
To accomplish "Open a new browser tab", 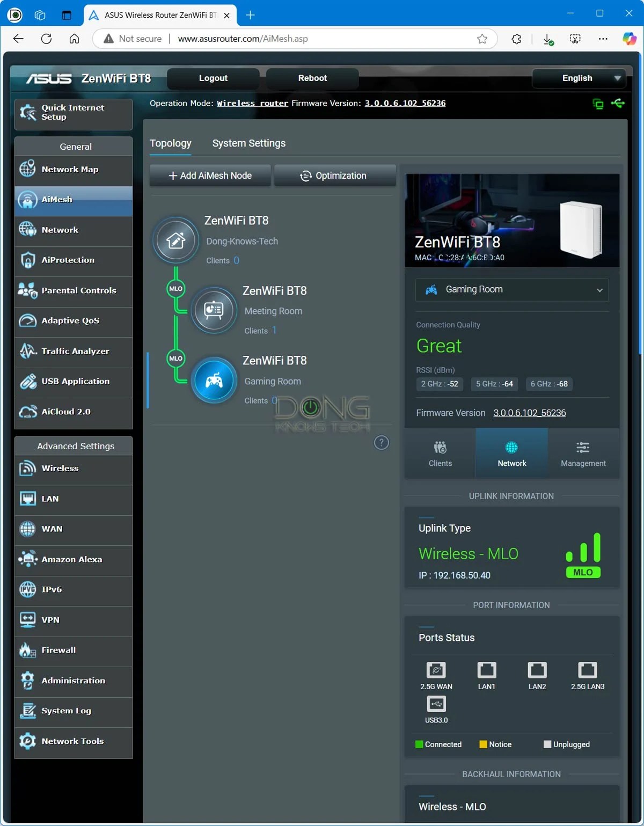I will (250, 15).
